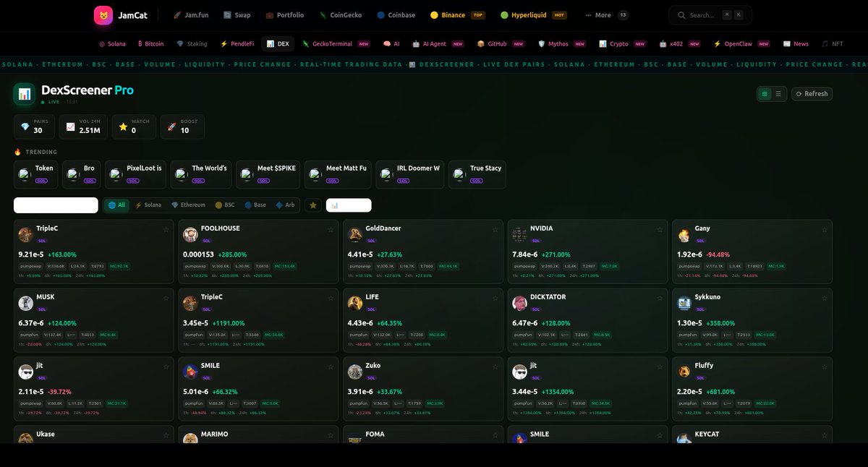Screen dimensions: 868x467
Task: Open trending item Bro
Action: (x=81, y=174)
